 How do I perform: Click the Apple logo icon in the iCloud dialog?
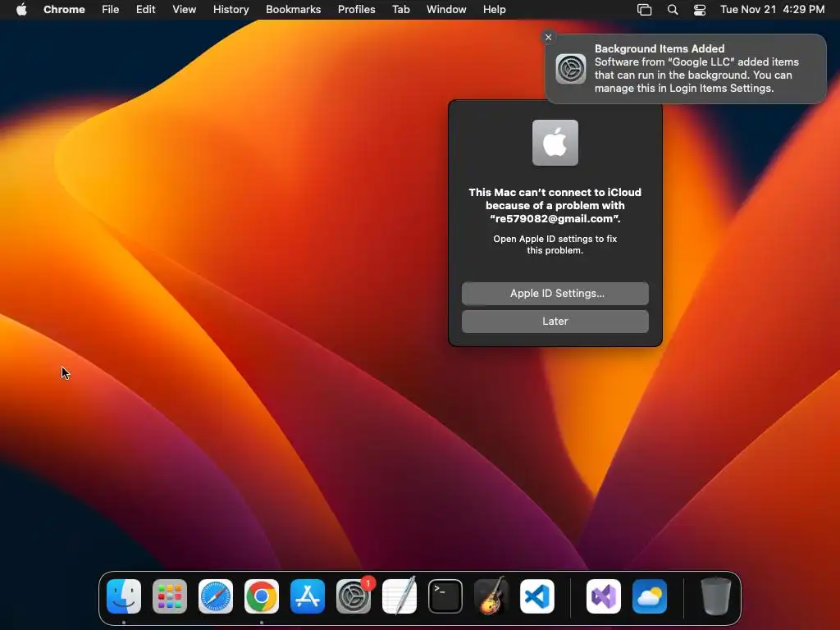tap(555, 143)
